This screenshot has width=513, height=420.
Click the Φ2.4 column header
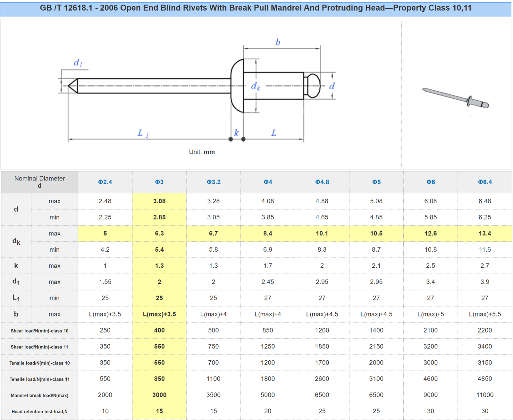pos(105,182)
